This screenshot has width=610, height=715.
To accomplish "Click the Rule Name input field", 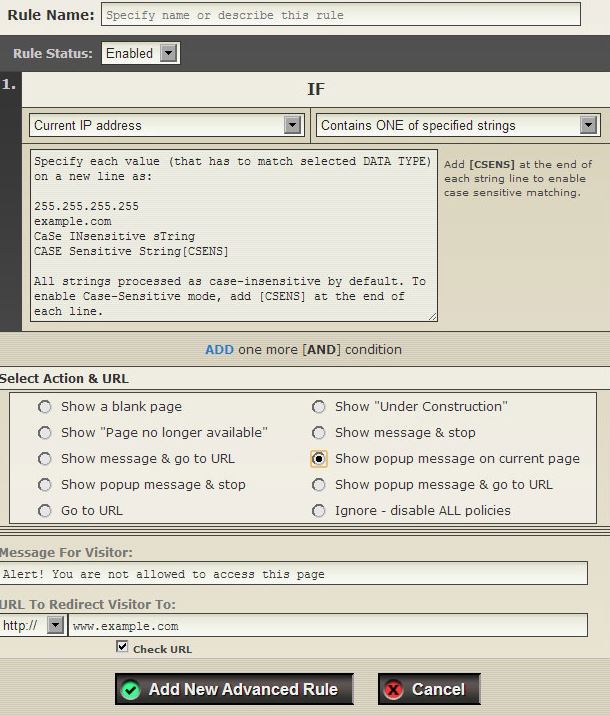I will [x=341, y=15].
